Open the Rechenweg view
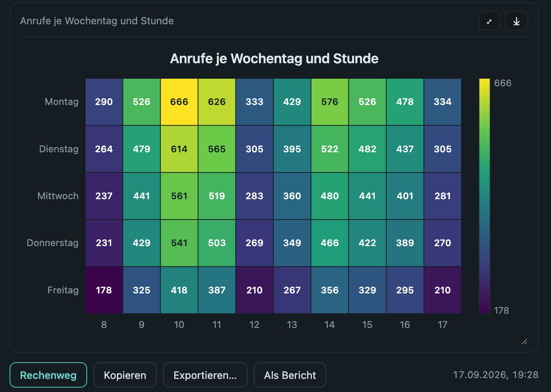The height and width of the screenshot is (392, 551). 48,375
